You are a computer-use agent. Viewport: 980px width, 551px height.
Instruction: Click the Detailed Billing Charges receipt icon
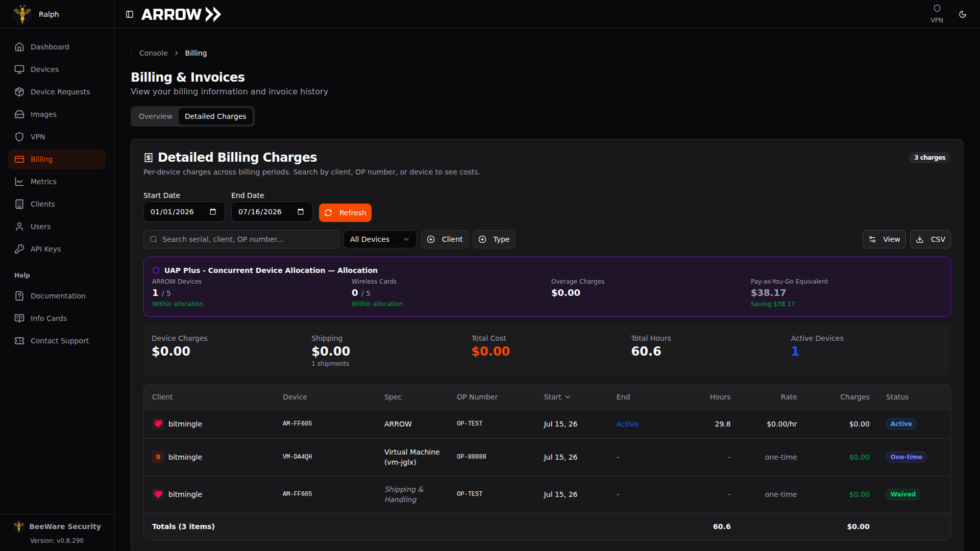(x=149, y=158)
